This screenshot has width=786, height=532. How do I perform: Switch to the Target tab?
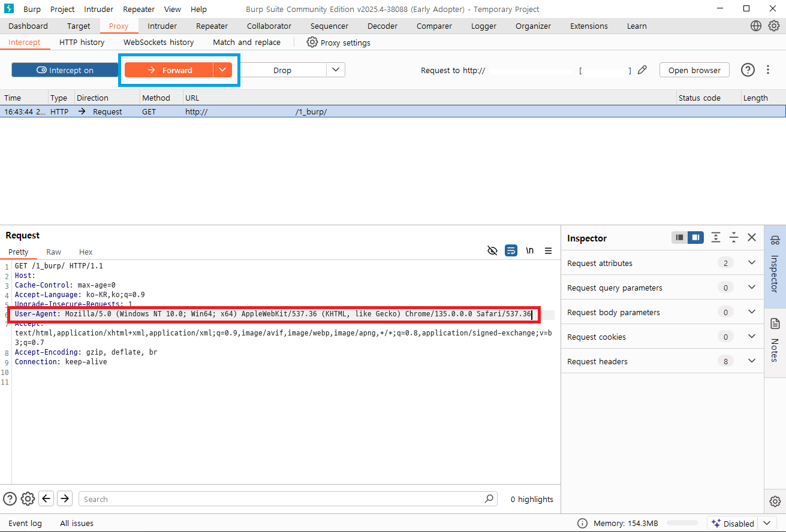pos(79,26)
